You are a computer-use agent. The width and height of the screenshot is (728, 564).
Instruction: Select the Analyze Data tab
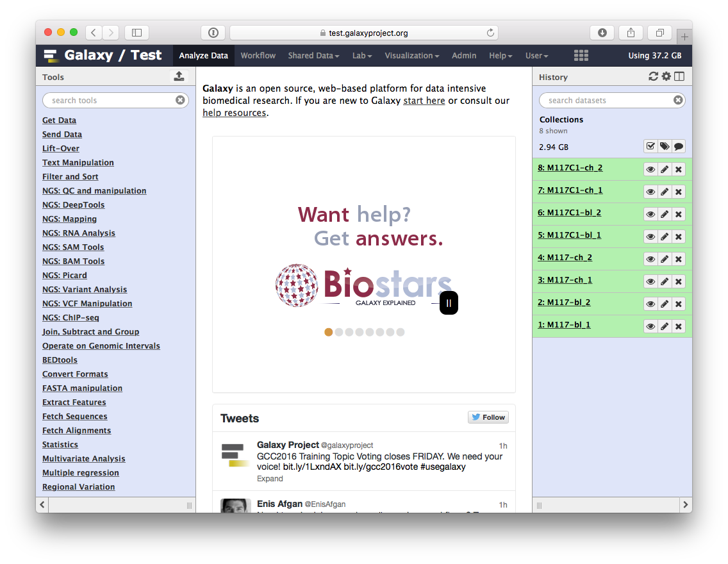click(x=203, y=56)
